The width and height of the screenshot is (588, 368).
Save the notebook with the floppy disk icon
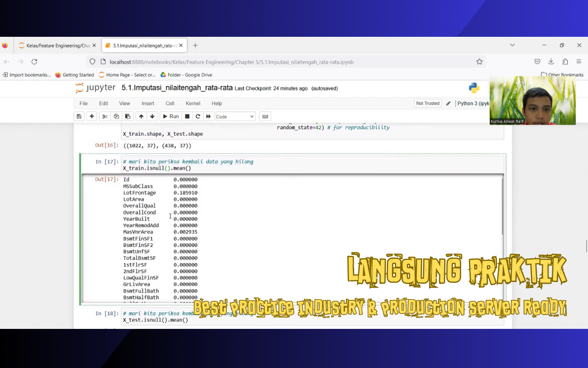click(x=79, y=116)
